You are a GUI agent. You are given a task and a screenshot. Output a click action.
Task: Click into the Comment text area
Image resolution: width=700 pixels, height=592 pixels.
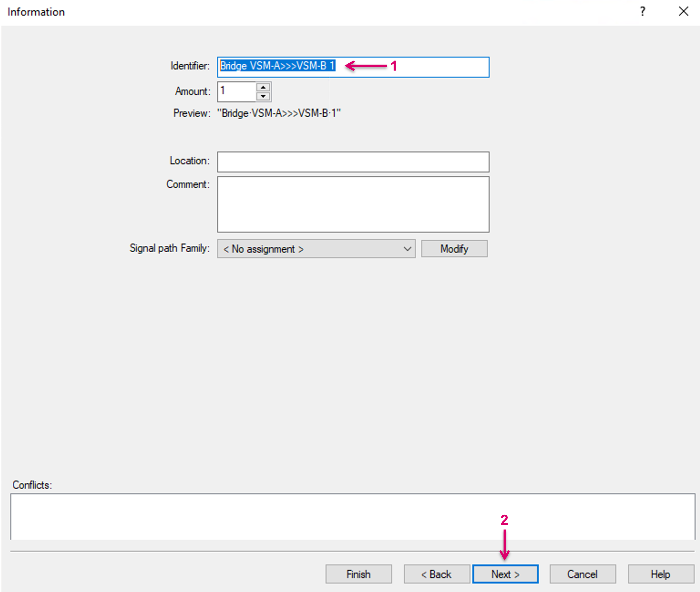point(353,204)
